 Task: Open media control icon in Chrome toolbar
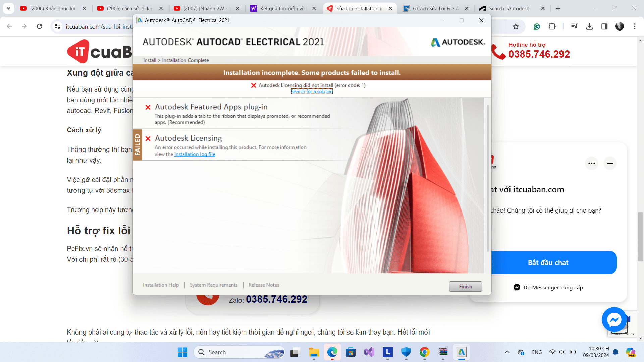pyautogui.click(x=574, y=26)
